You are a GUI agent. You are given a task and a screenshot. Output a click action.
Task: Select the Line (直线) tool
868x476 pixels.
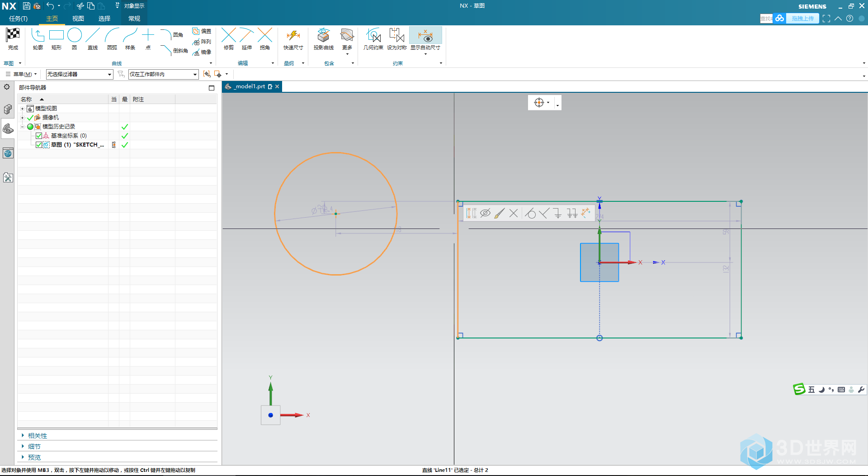93,38
